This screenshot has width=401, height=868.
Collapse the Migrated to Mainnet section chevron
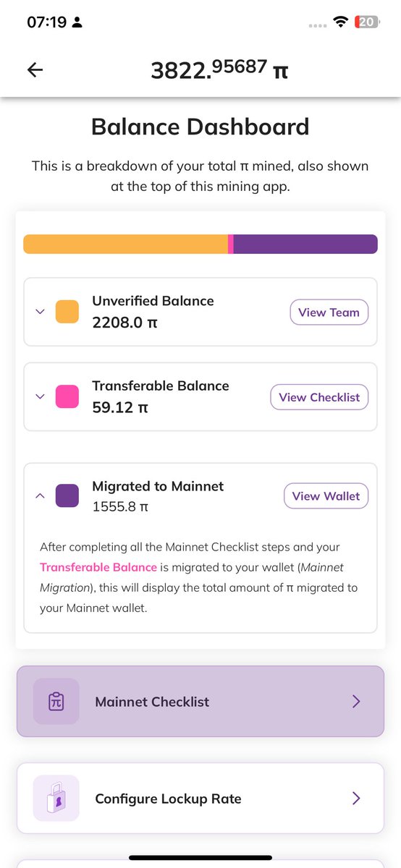[40, 496]
